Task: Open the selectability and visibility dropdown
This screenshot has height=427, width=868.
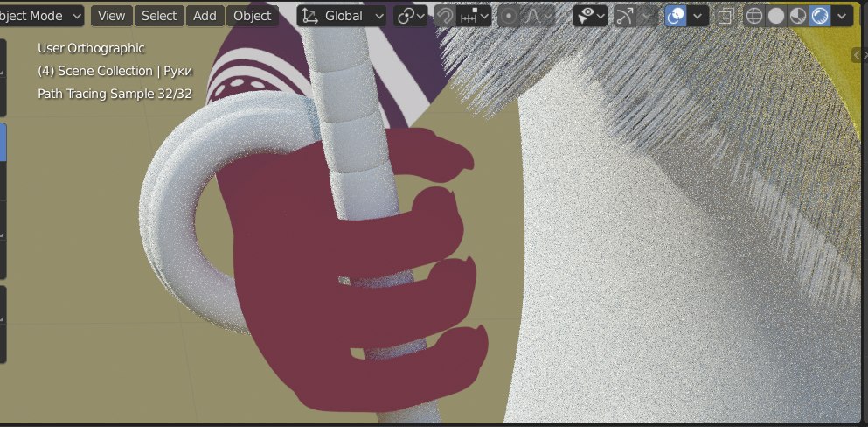Action: (x=591, y=16)
